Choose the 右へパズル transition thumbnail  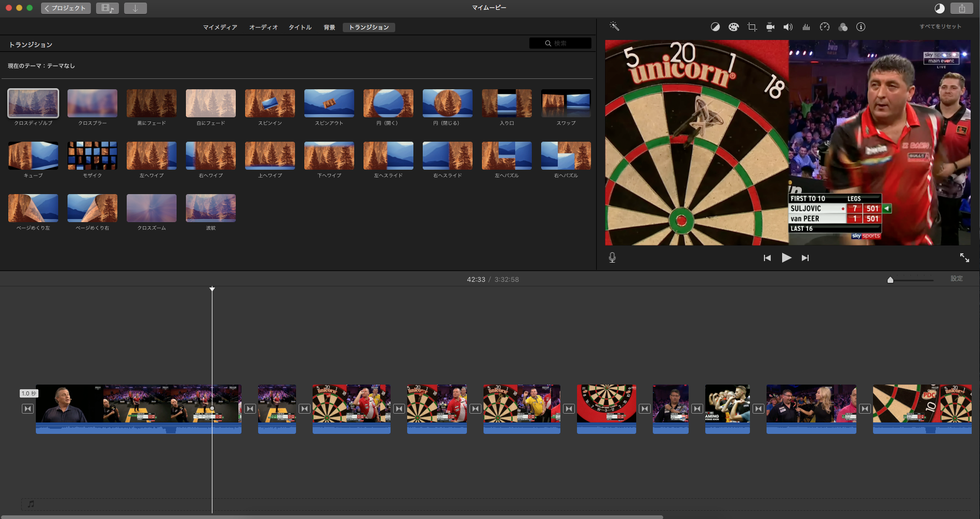(x=566, y=156)
